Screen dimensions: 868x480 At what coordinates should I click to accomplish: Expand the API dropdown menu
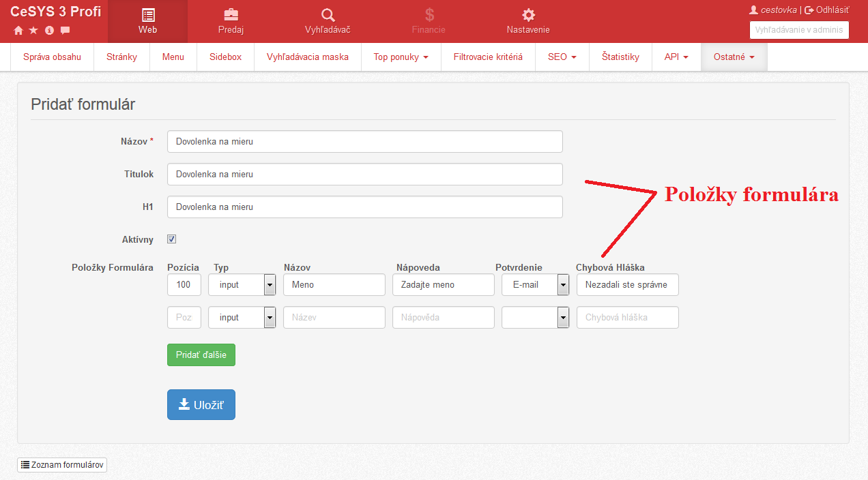(676, 57)
